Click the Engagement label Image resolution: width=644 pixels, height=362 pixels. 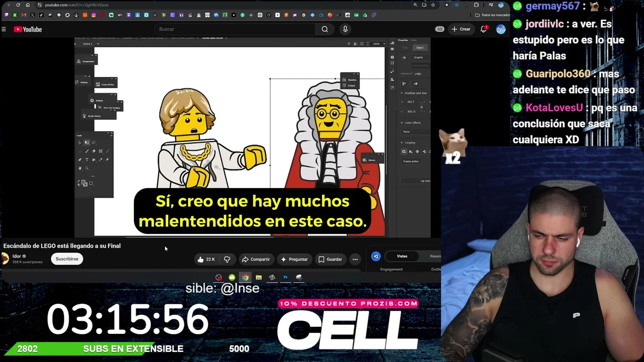pos(391,269)
